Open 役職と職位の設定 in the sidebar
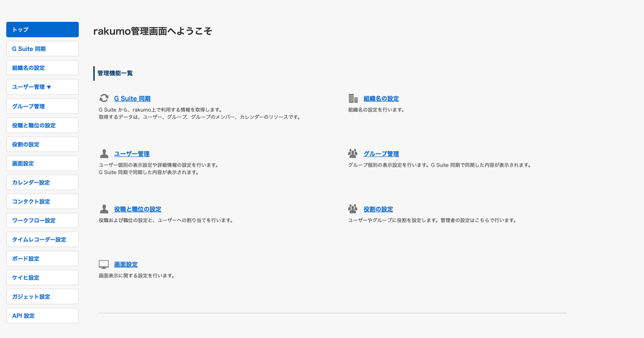The image size is (644, 338). [42, 125]
